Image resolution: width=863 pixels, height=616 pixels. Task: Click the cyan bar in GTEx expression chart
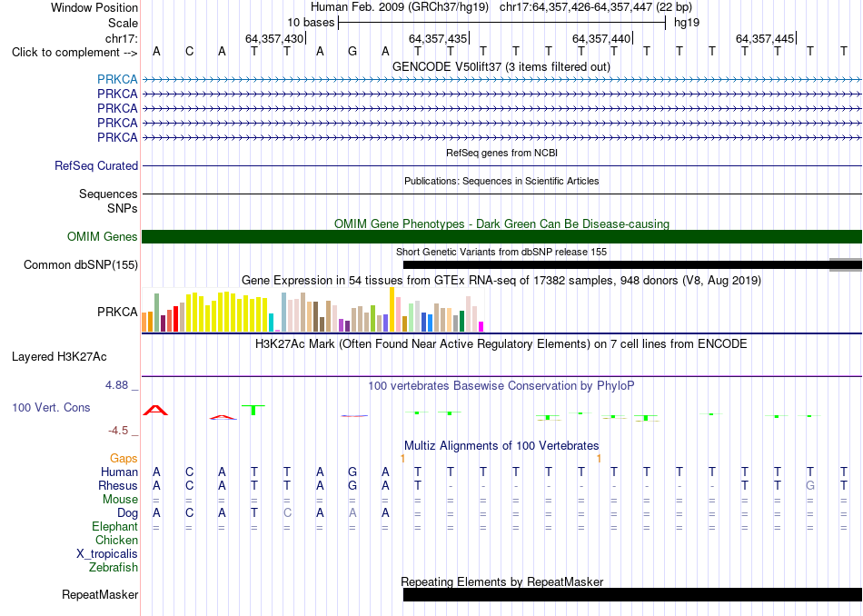tap(272, 323)
